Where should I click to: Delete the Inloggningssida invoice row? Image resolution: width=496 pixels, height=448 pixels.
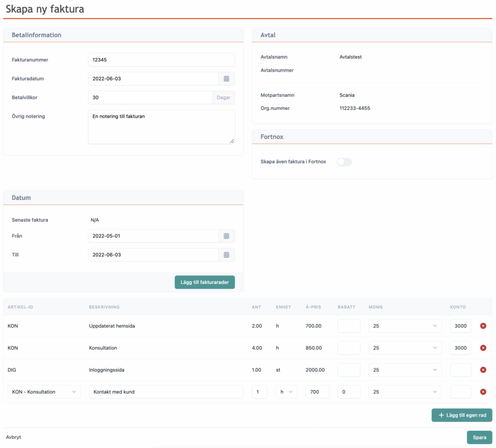(483, 370)
